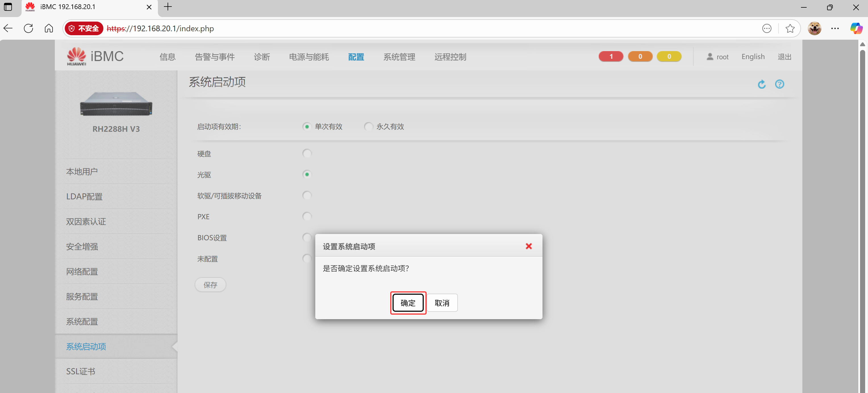Select the hard disk (硬盘) boot option
This screenshot has height=393, width=868.
coord(307,154)
